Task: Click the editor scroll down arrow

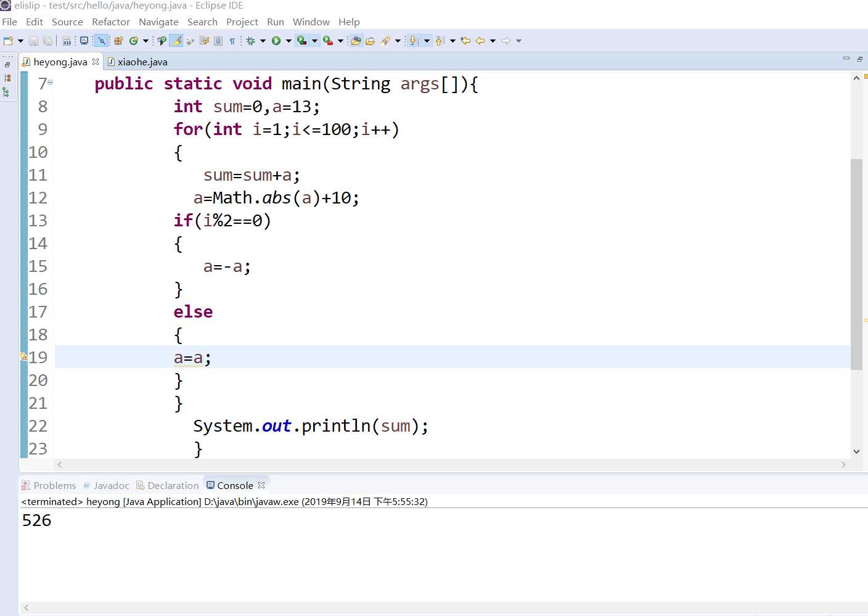Action: point(856,451)
